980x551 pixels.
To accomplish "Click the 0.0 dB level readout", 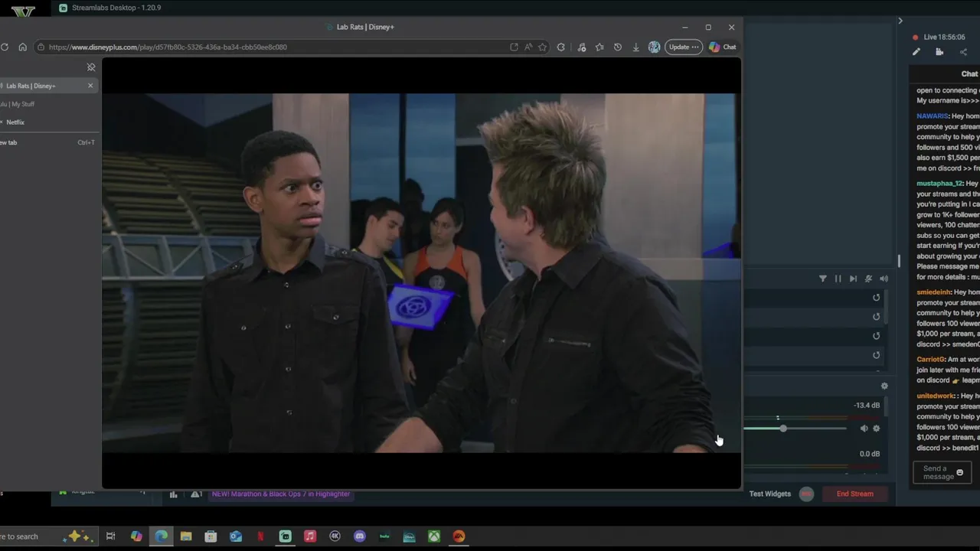I will tap(870, 454).
